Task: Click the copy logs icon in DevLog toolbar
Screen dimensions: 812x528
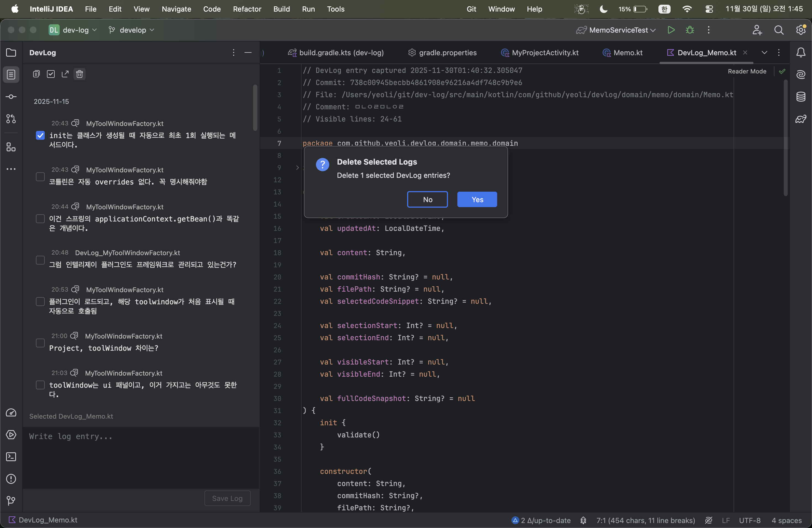Action: (36, 74)
